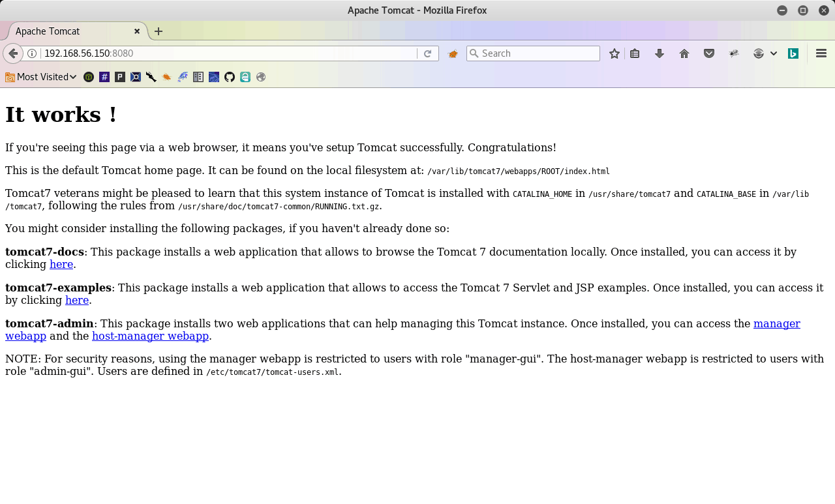The width and height of the screenshot is (835, 504).
Task: Go to the Home page icon
Action: (684, 53)
